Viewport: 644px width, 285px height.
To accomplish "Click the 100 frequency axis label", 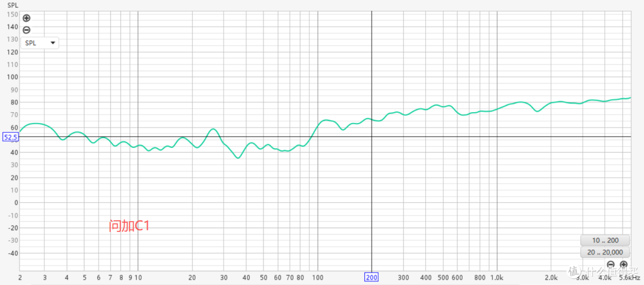I will coord(318,278).
